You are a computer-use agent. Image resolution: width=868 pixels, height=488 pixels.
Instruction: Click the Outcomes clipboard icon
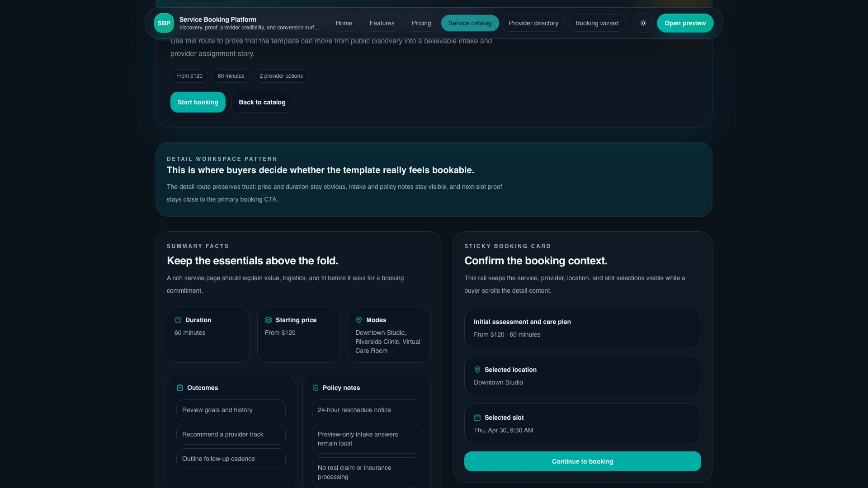[180, 388]
